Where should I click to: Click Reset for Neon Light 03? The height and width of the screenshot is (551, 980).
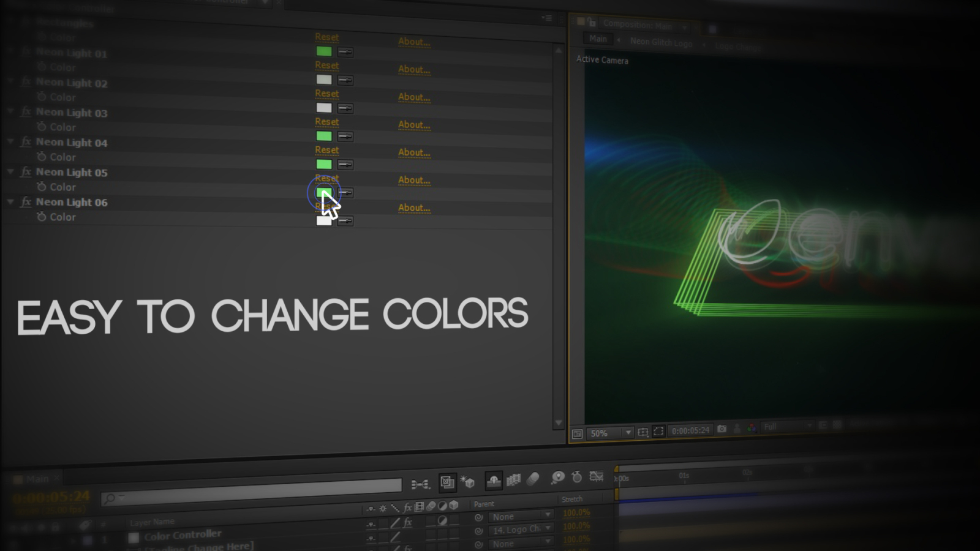click(x=326, y=122)
